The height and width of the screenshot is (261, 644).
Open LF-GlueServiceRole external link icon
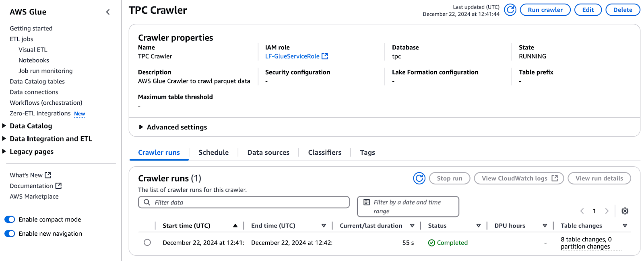pos(325,56)
